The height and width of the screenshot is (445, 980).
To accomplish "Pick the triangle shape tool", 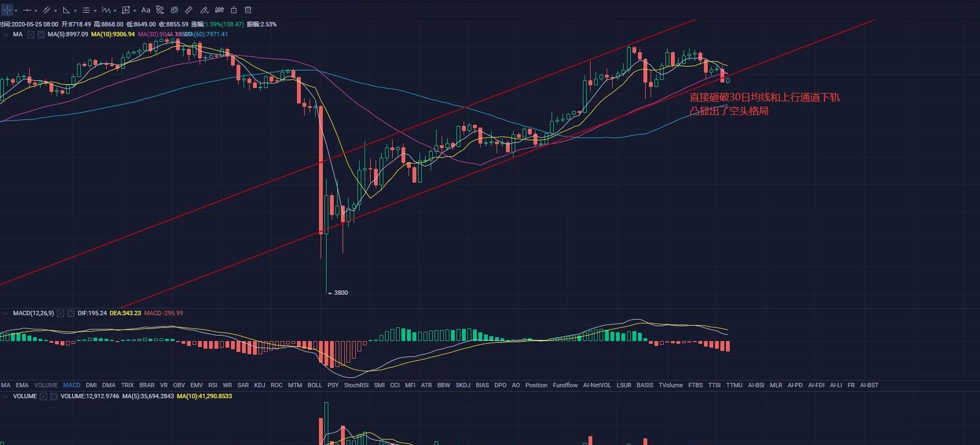I will click(x=66, y=10).
